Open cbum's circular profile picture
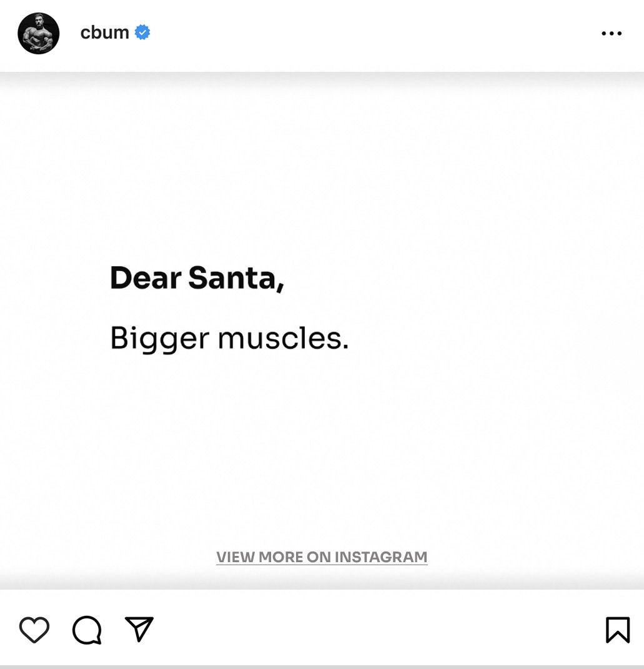644x669 pixels. [38, 33]
